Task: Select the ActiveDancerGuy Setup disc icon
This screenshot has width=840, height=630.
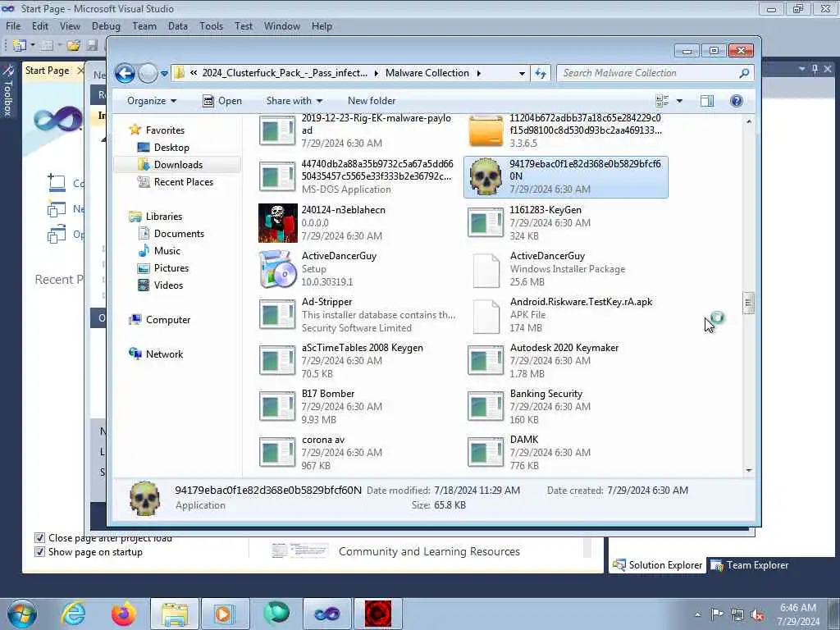Action: point(277,269)
